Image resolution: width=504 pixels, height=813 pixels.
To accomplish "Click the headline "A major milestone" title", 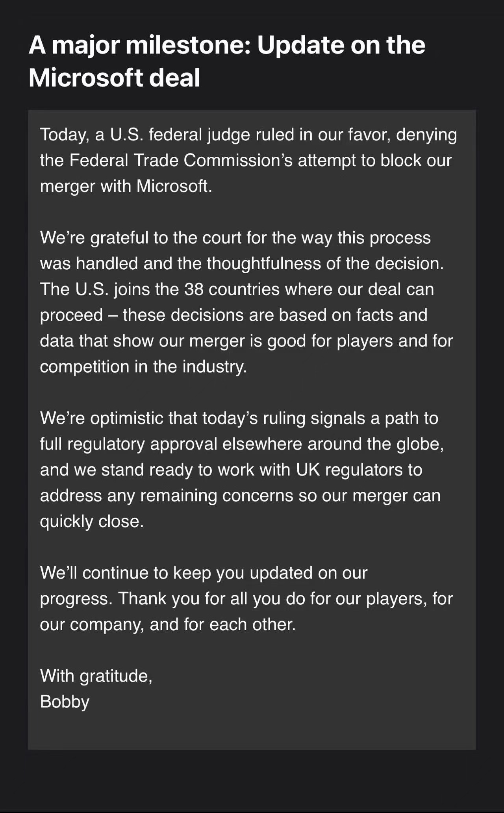I will 226,45.
